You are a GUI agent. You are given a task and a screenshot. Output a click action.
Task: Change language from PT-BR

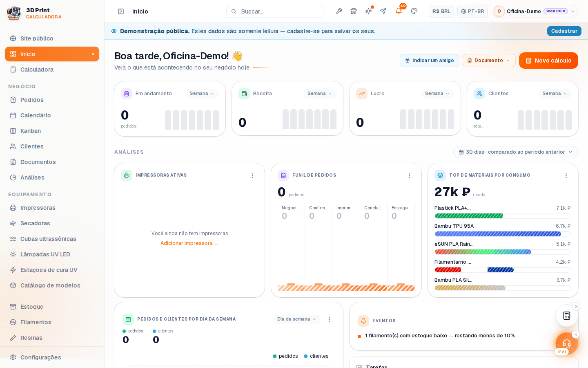click(x=472, y=11)
